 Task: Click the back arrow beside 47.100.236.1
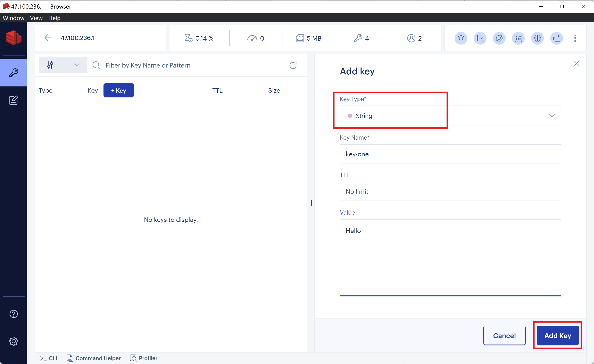coord(48,38)
